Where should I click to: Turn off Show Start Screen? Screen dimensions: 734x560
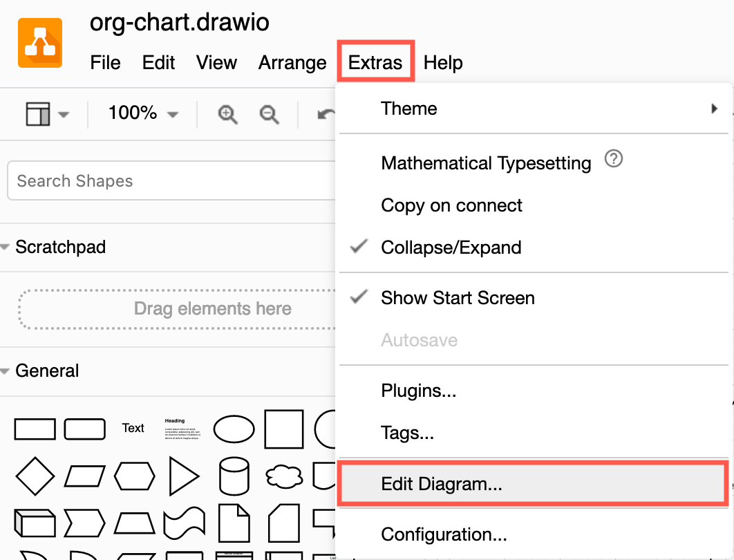coord(458,298)
